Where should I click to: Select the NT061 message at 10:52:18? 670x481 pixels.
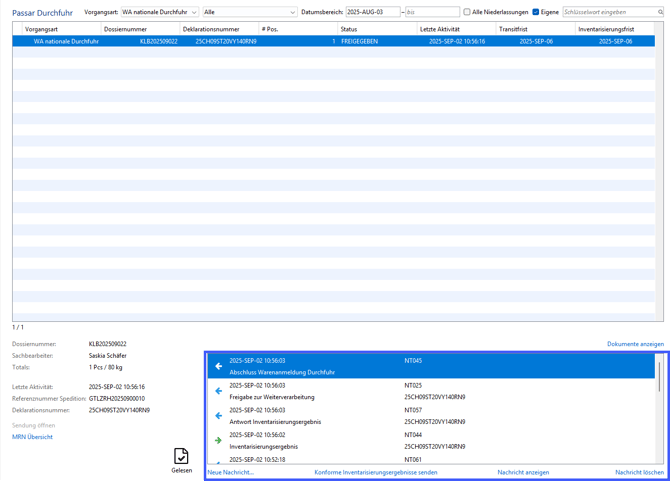[x=431, y=459]
